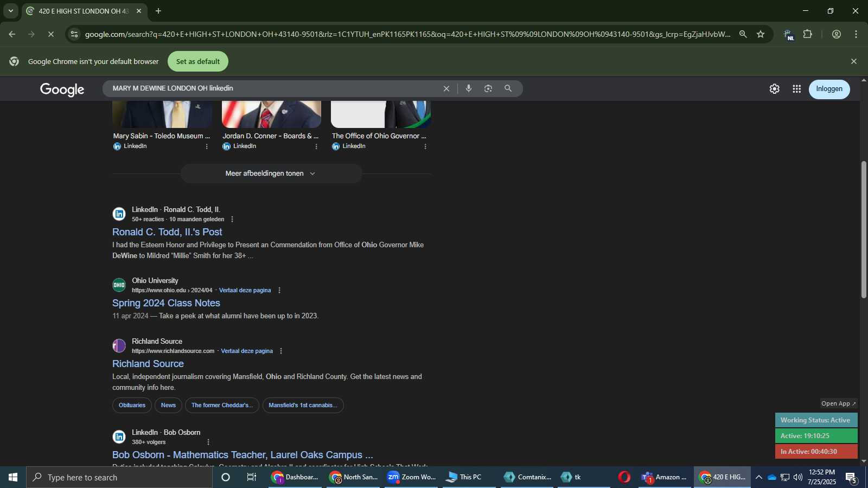Open the Cortana circle icon

click(x=226, y=477)
